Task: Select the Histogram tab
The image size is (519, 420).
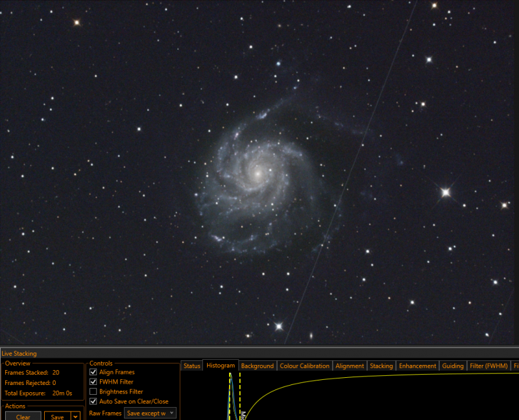Action: pos(221,365)
